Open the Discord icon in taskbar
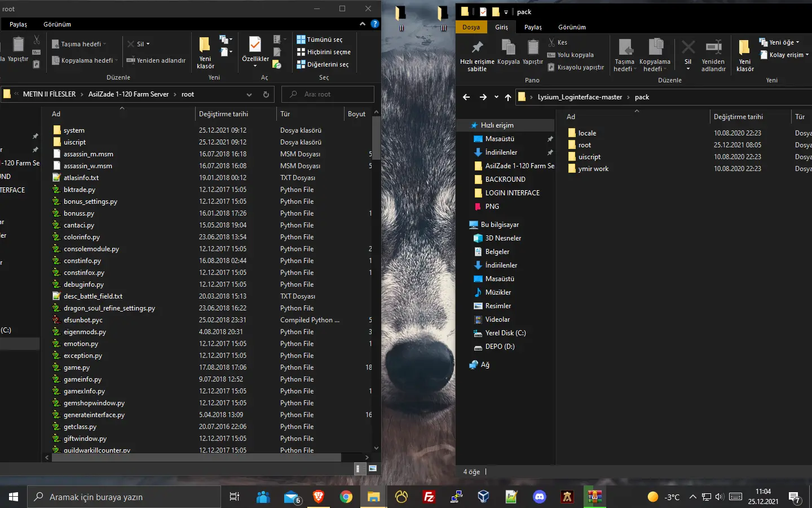The width and height of the screenshot is (812, 508). point(540,497)
